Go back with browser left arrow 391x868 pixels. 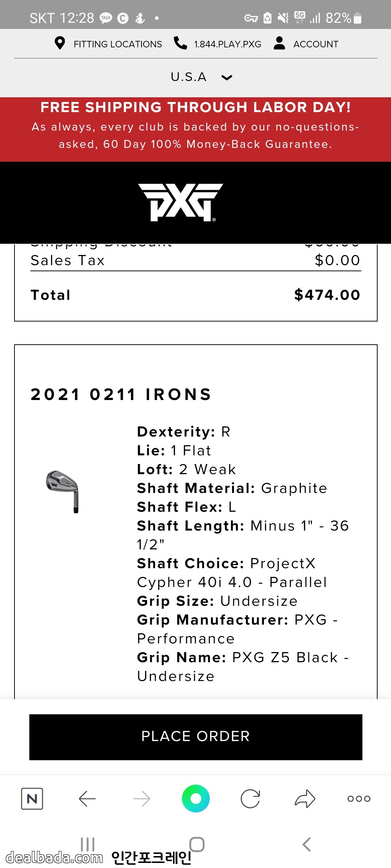click(x=87, y=799)
